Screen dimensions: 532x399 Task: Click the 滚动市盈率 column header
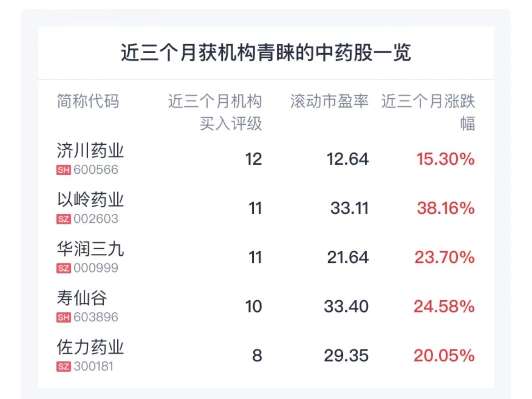[x=329, y=101]
